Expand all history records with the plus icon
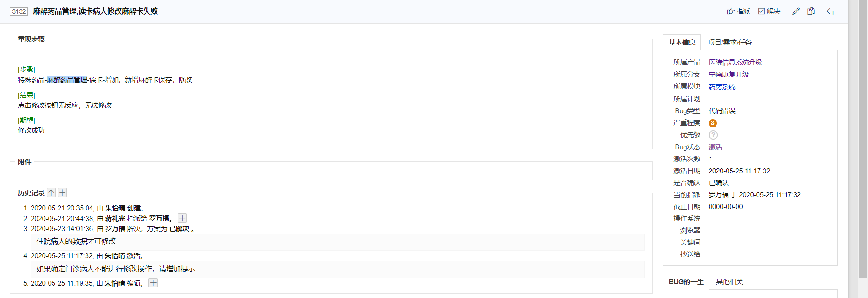Viewport: 868px width, 298px height. pos(62,193)
